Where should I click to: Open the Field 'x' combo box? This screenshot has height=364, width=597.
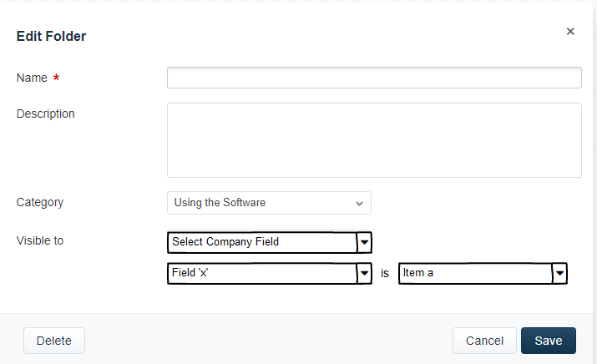coord(270,273)
